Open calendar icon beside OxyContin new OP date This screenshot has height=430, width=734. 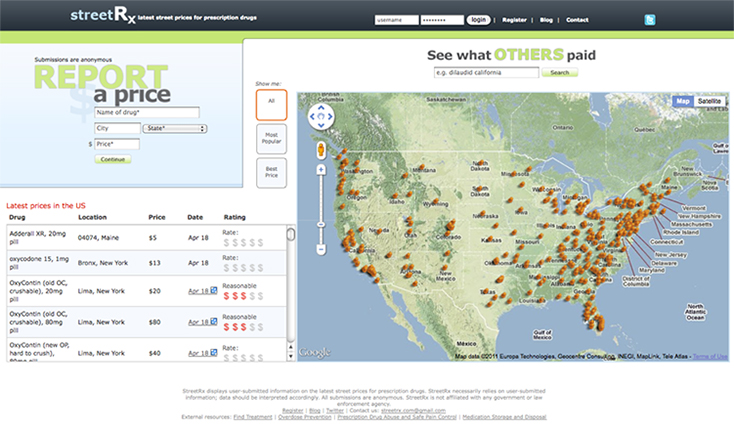[x=213, y=353]
